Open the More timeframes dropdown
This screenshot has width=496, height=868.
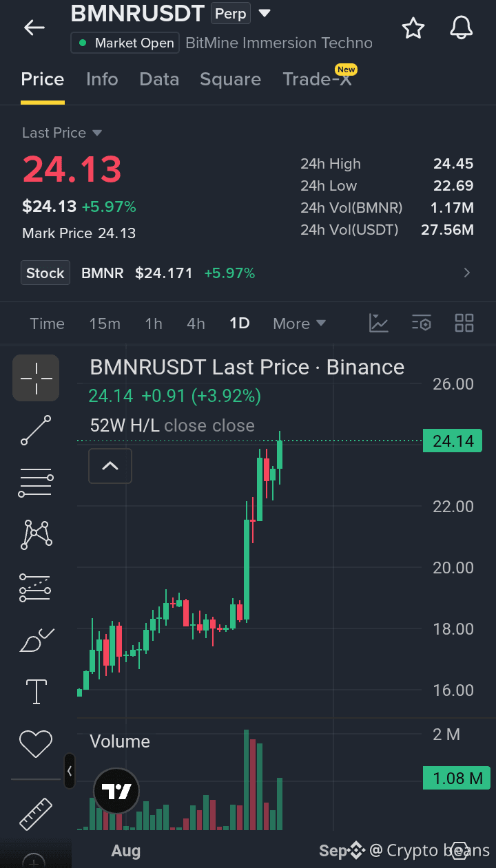pos(299,324)
